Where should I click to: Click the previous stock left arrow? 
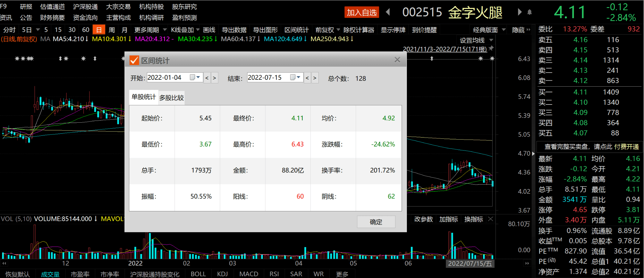(x=388, y=12)
